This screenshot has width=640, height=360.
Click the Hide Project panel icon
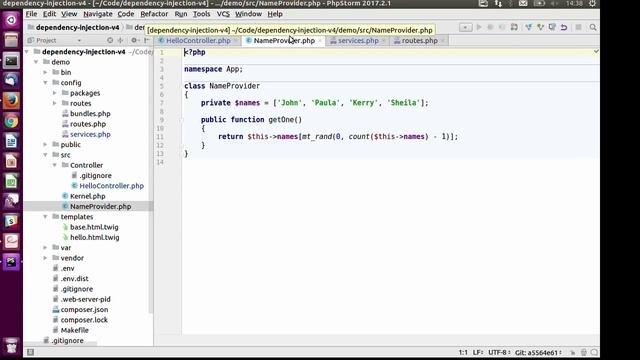[147, 40]
